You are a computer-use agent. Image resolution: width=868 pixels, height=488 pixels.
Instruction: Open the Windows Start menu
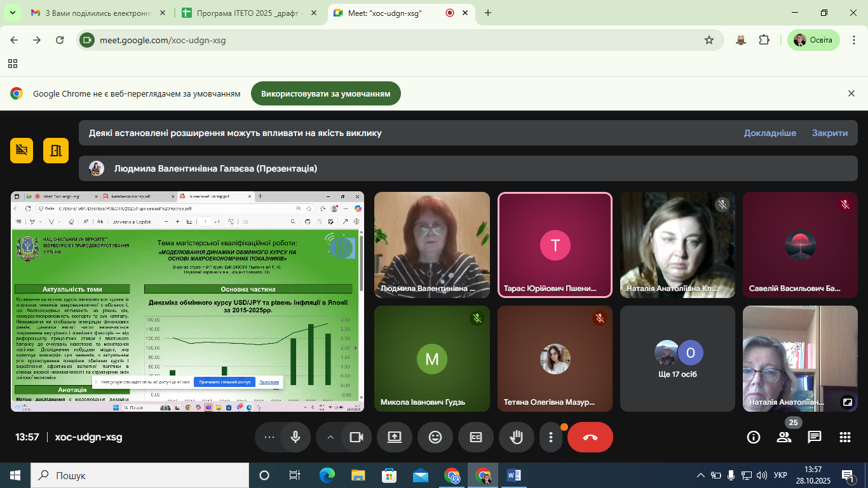point(15,475)
